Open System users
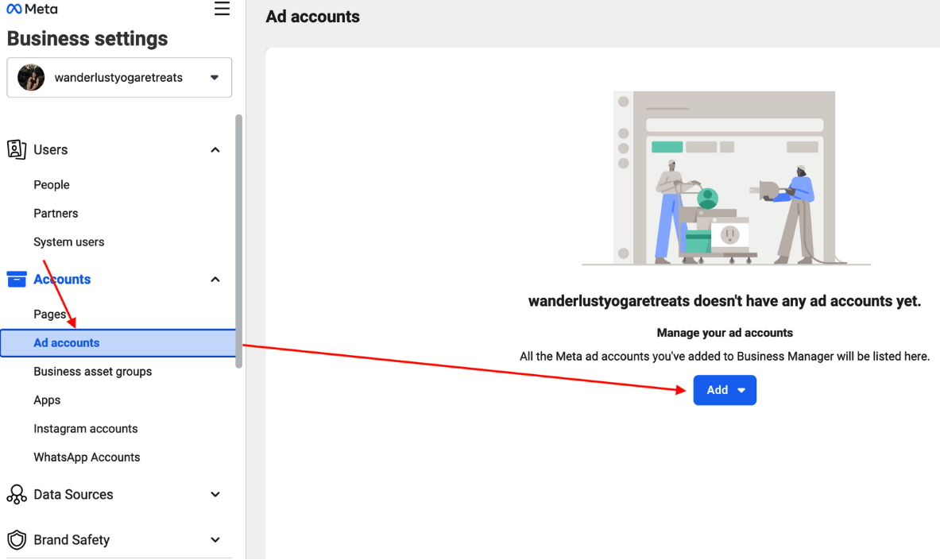Viewport: 940px width, 560px height. pyautogui.click(x=69, y=241)
